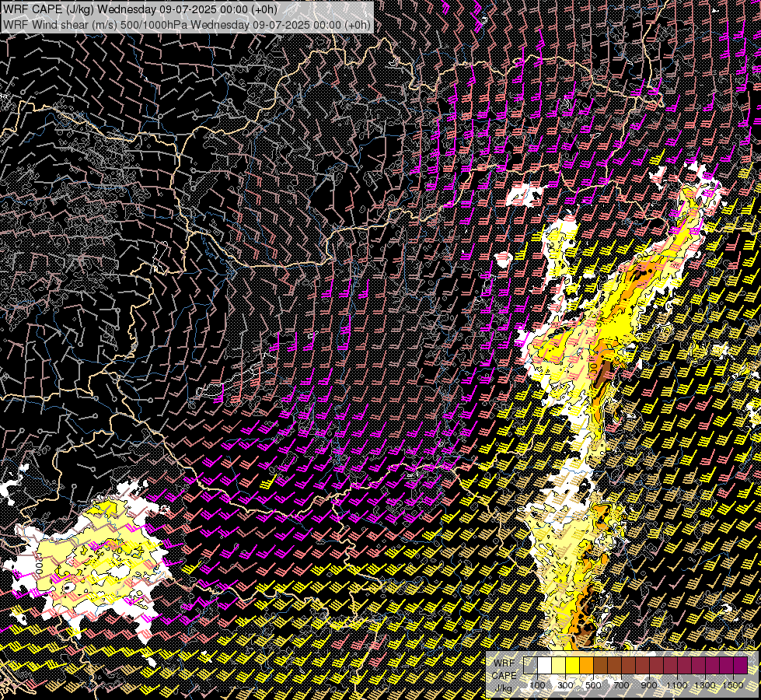Click the 1500 legend value
Image resolution: width=761 pixels, height=700 pixels.
[x=733, y=685]
